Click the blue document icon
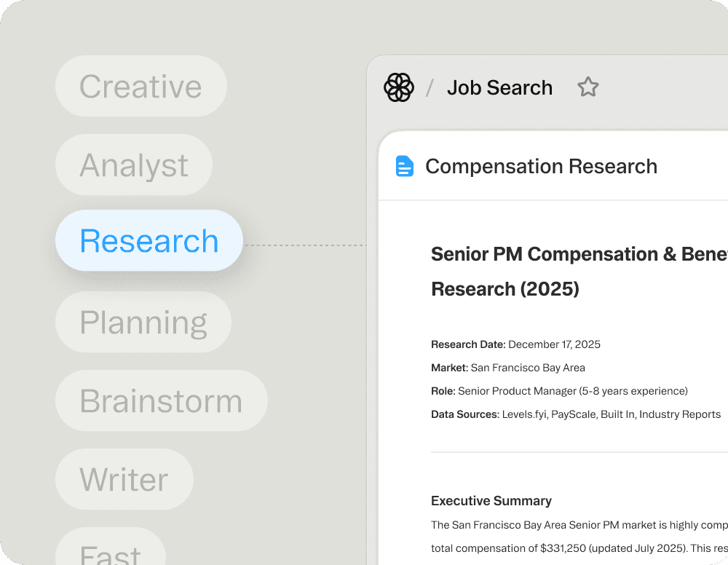 click(404, 167)
